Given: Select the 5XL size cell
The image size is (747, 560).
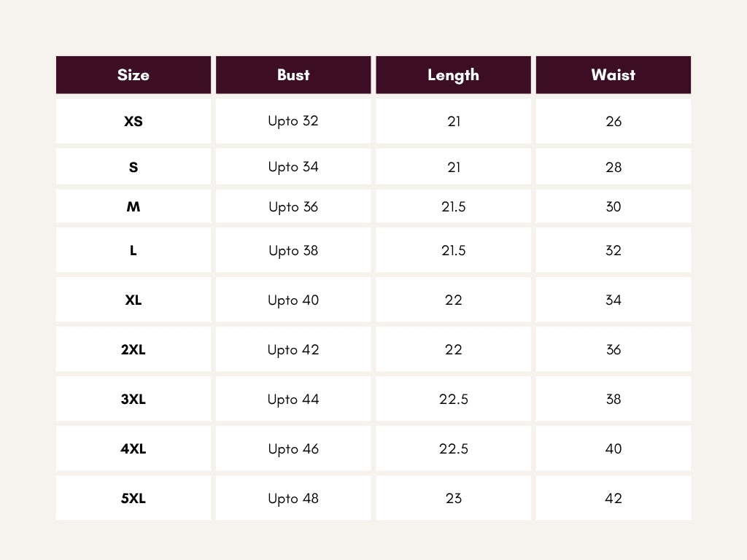Looking at the screenshot, I should (133, 498).
